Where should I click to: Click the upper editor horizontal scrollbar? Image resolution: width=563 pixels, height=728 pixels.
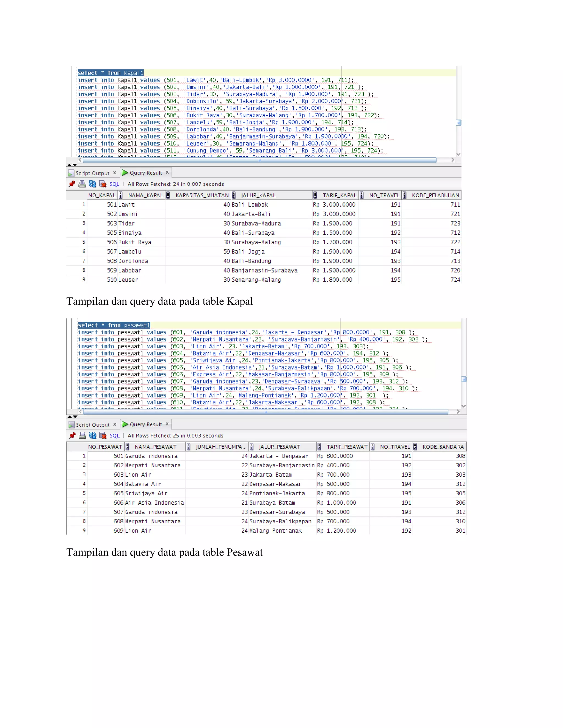259,160
